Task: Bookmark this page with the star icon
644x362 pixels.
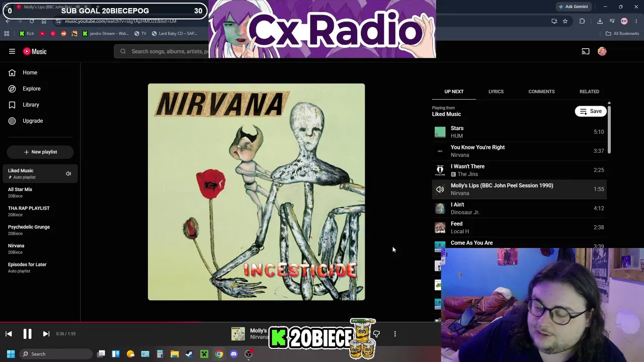Action: (x=565, y=21)
